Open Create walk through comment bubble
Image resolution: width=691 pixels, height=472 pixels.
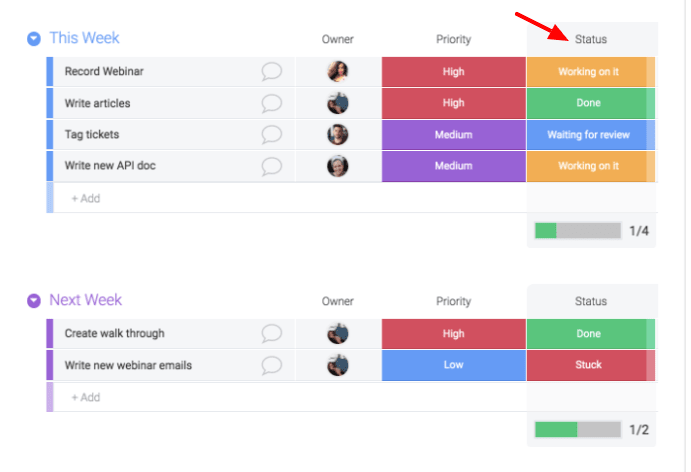click(x=271, y=334)
